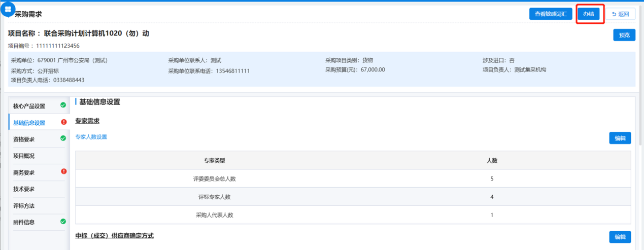Select the 资格要求 sidebar tab
The width and height of the screenshot is (644, 250).
(24, 139)
